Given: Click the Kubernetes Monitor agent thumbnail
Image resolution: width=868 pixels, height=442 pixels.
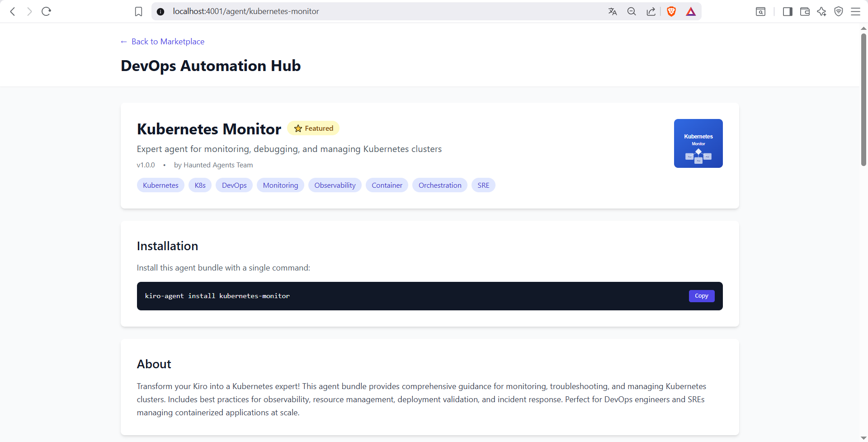Looking at the screenshot, I should (698, 143).
